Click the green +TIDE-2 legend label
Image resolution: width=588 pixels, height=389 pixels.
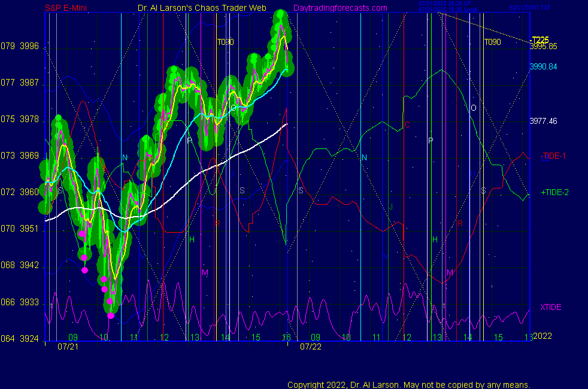(554, 192)
